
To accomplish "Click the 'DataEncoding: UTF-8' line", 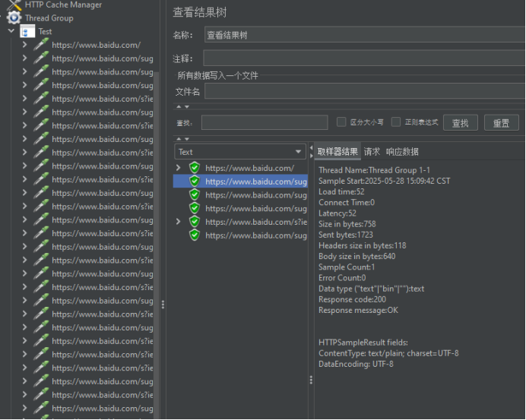I will point(356,364).
